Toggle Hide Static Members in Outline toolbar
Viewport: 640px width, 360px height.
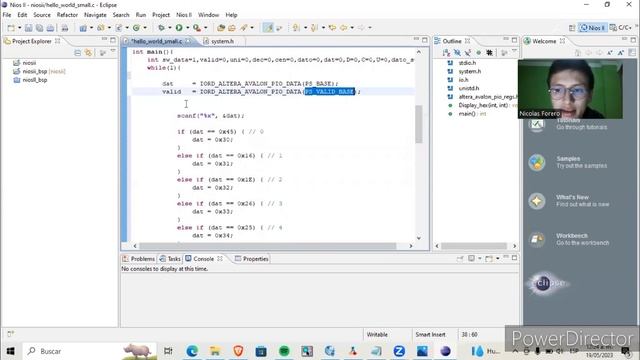coord(468,53)
